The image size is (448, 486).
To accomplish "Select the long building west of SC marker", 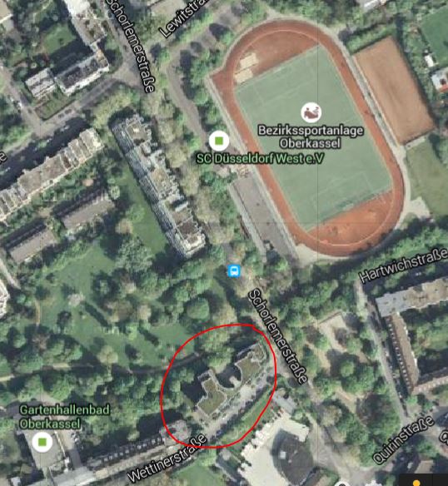I will click(x=157, y=186).
